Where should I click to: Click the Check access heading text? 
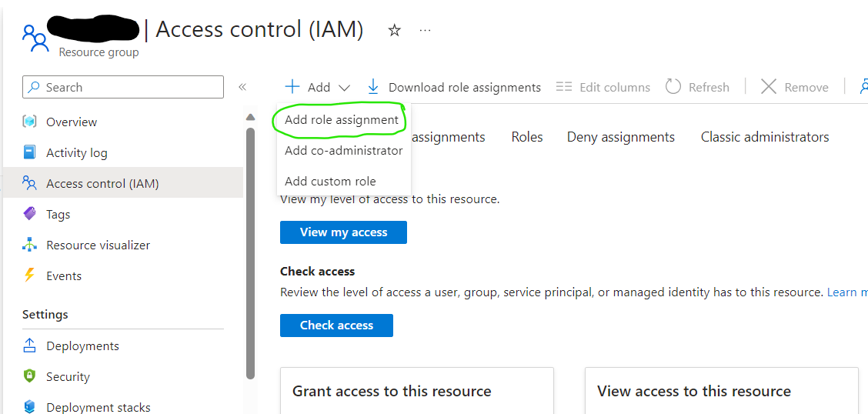point(317,271)
